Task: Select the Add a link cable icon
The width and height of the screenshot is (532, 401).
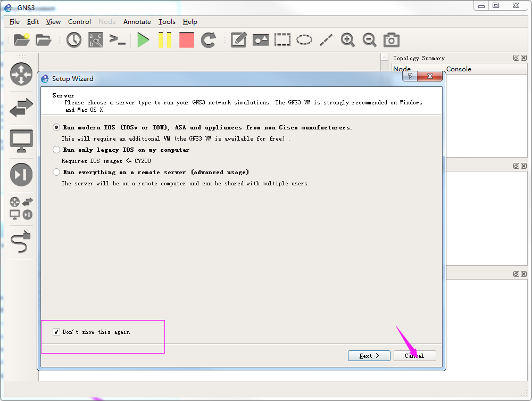Action: 21,242
